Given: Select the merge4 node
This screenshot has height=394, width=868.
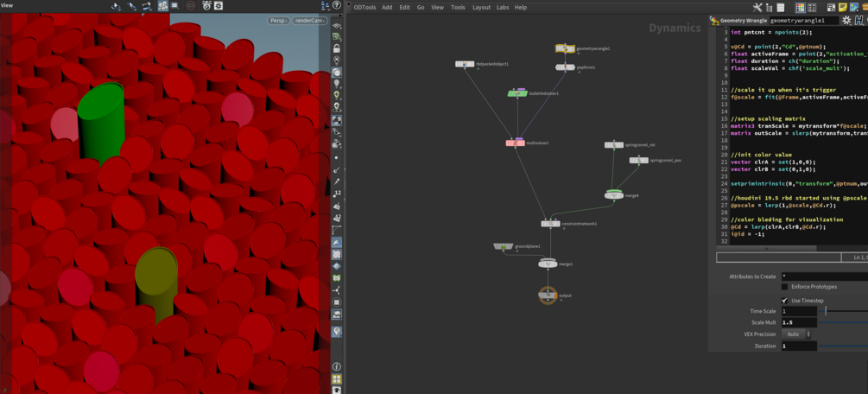Looking at the screenshot, I should [x=614, y=195].
